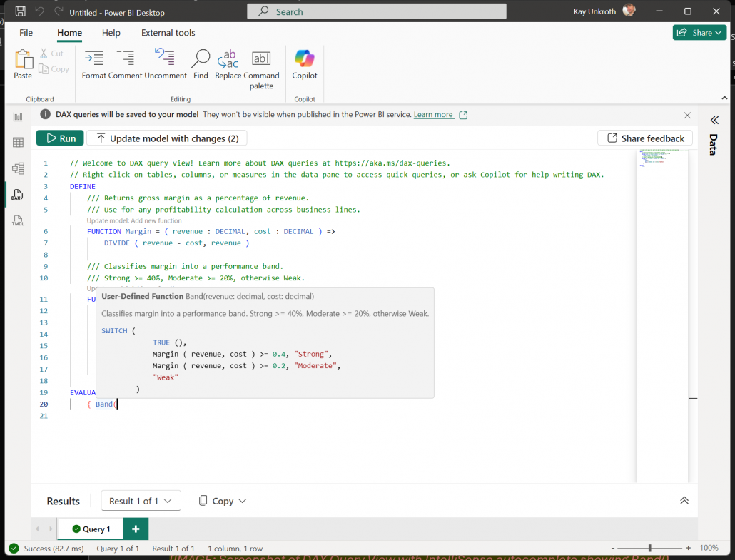
Task: Switch to TMDL view in sidebar
Action: click(18, 220)
